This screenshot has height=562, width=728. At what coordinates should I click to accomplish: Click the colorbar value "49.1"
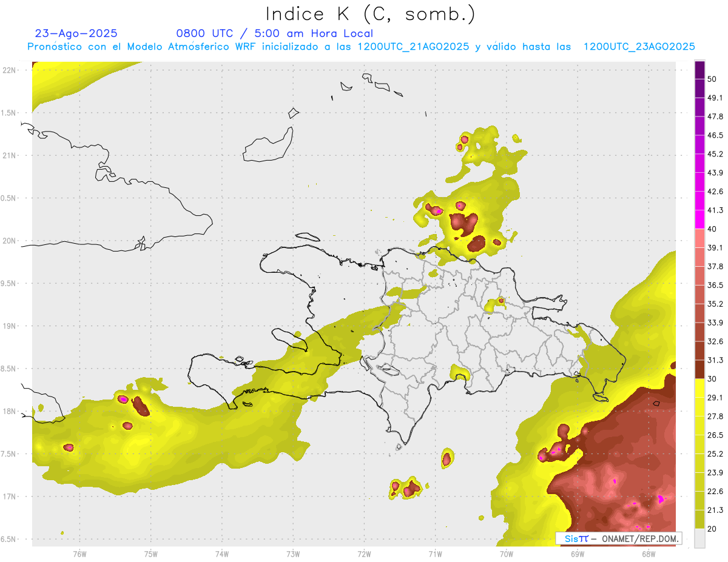pyautogui.click(x=715, y=98)
